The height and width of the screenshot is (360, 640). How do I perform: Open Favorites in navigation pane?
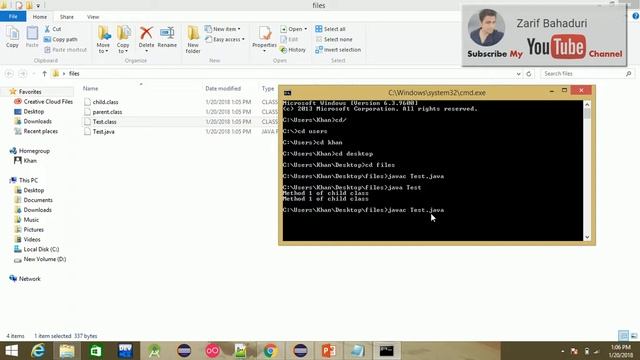point(30,92)
